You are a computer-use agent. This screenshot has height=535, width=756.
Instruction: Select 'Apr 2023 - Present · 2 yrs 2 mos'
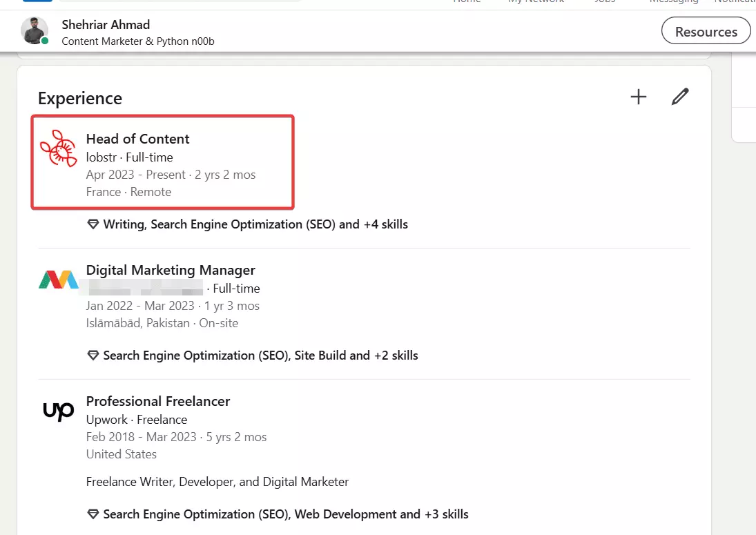pyautogui.click(x=171, y=175)
